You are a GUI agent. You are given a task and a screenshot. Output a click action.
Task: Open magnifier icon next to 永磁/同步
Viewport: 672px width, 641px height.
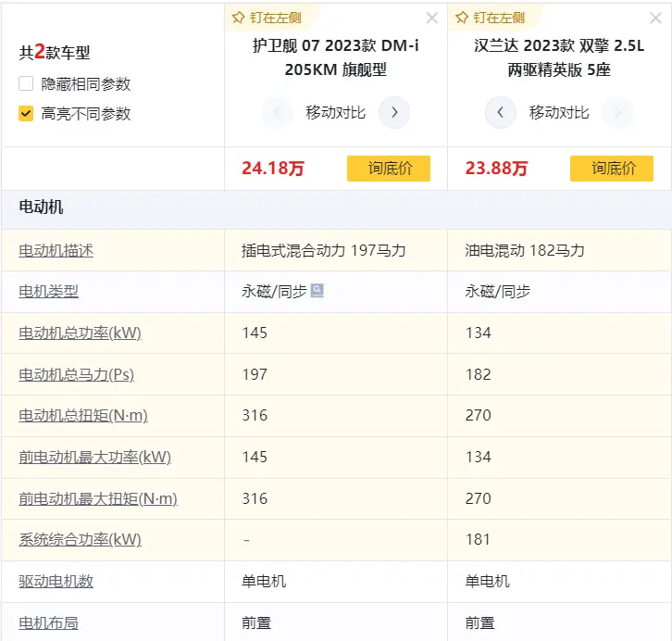317,290
